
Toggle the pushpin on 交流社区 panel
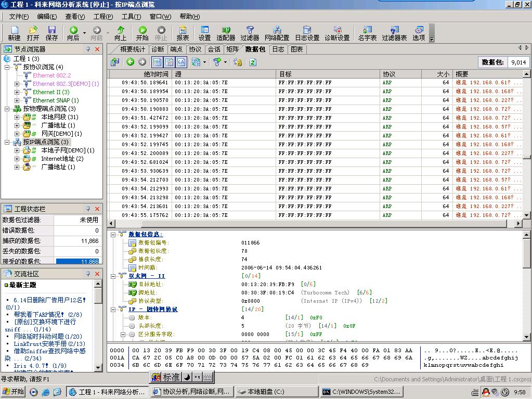tap(88, 274)
